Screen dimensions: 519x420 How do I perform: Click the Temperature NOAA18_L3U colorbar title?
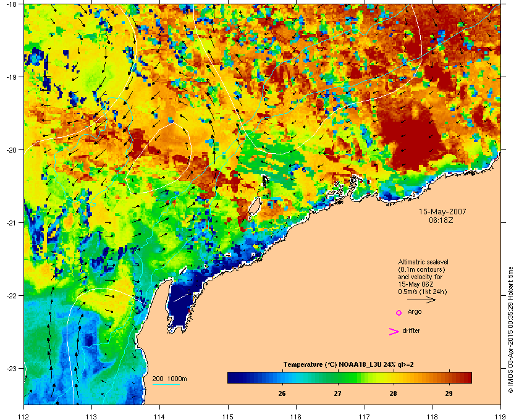(x=348, y=365)
